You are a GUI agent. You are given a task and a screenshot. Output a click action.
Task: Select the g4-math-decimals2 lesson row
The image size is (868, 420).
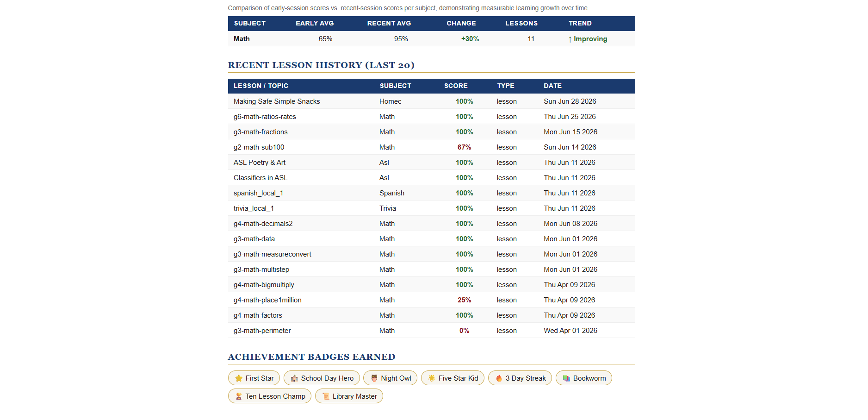pos(431,224)
